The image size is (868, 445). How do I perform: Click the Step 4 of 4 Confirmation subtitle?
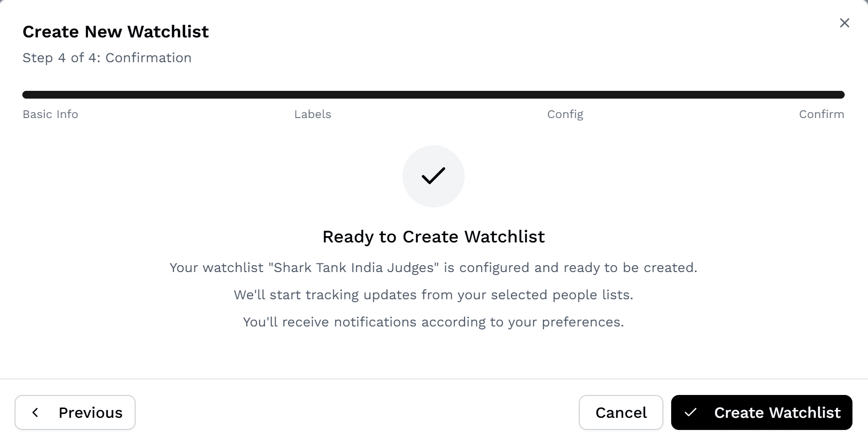[x=106, y=57]
